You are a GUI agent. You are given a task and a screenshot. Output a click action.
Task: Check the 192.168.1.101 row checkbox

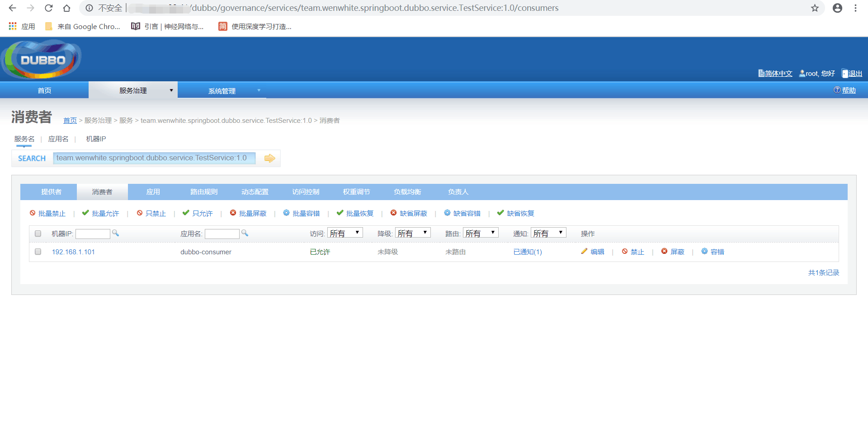click(38, 252)
